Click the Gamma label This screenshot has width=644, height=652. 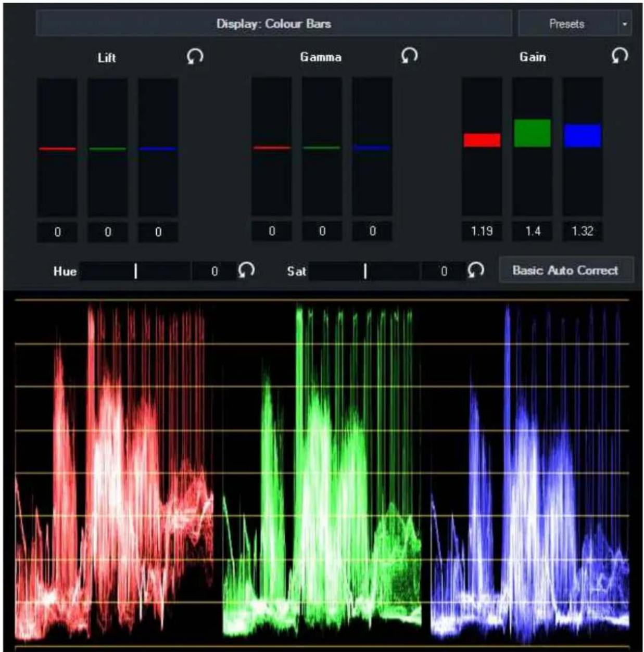tap(321, 57)
